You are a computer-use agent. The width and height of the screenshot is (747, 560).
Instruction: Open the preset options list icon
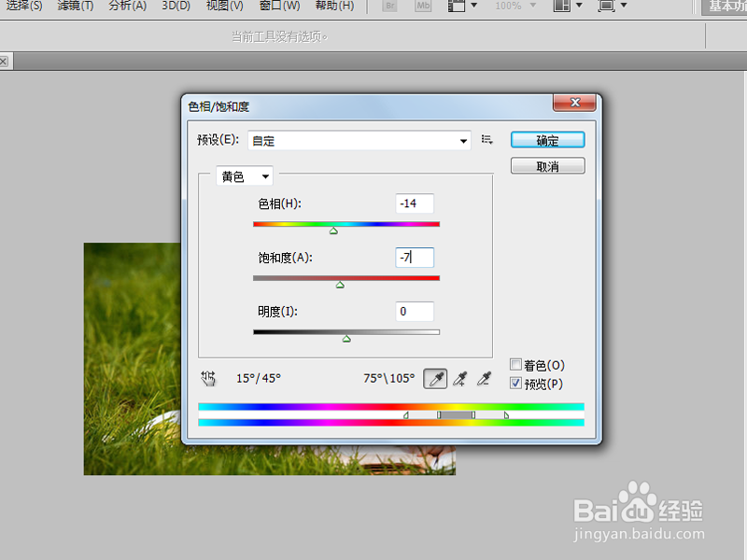pos(486,139)
